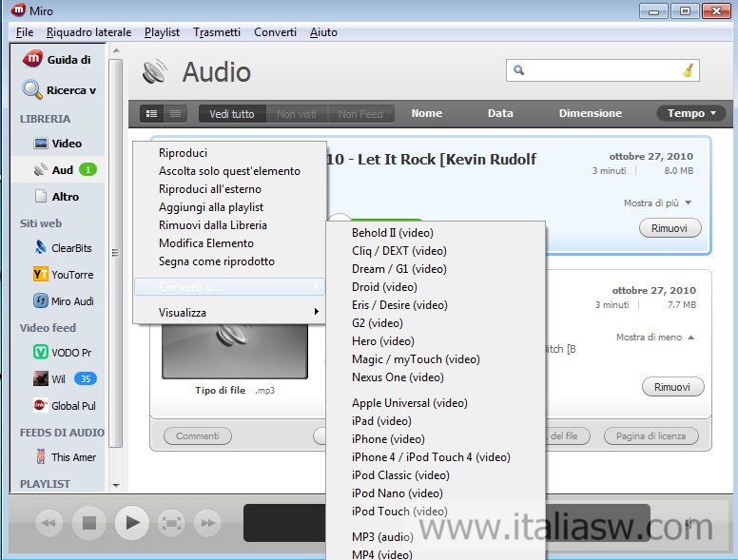Click the play button
The height and width of the screenshot is (560, 738).
(x=132, y=522)
